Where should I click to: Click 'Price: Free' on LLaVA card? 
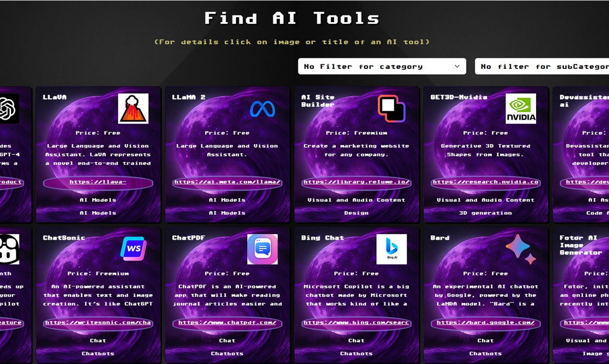point(98,133)
